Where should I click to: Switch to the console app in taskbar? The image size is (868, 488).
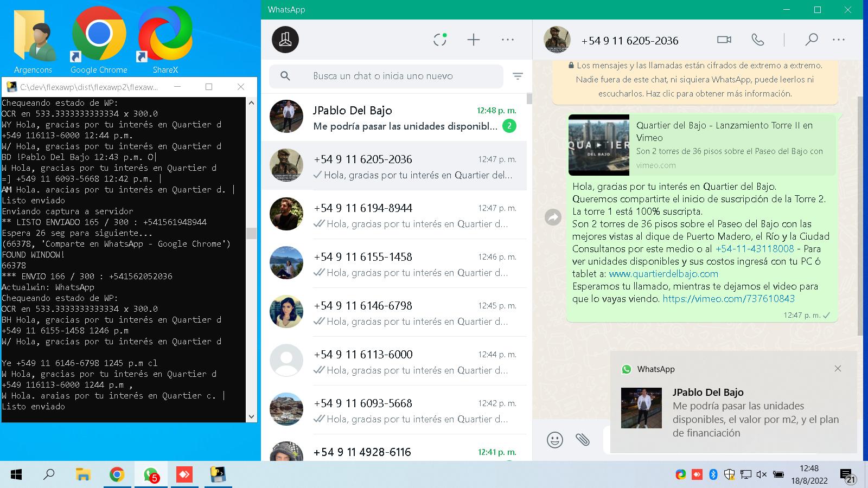click(x=218, y=475)
